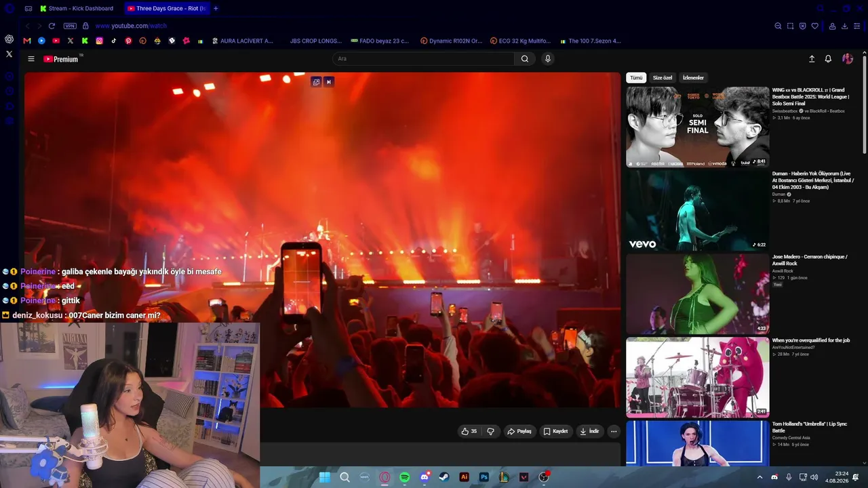Open ECG 32 Kg Multifo bookmark

521,41
